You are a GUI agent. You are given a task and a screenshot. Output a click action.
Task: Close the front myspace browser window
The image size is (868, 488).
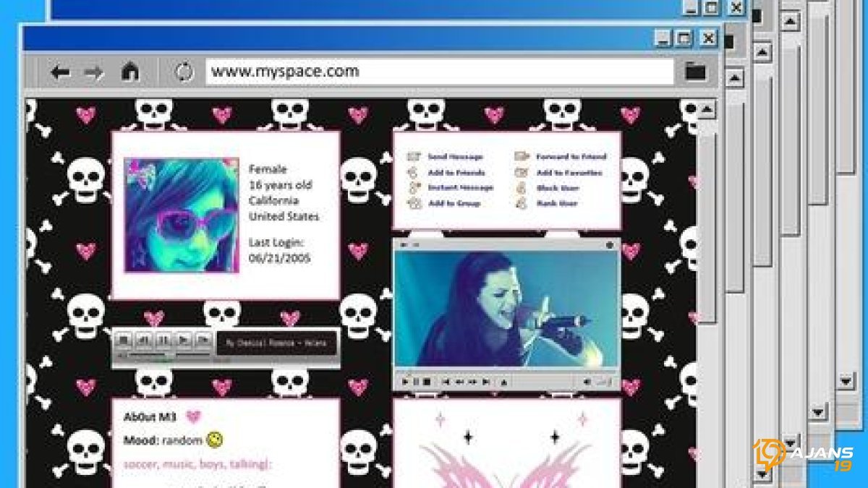(708, 38)
